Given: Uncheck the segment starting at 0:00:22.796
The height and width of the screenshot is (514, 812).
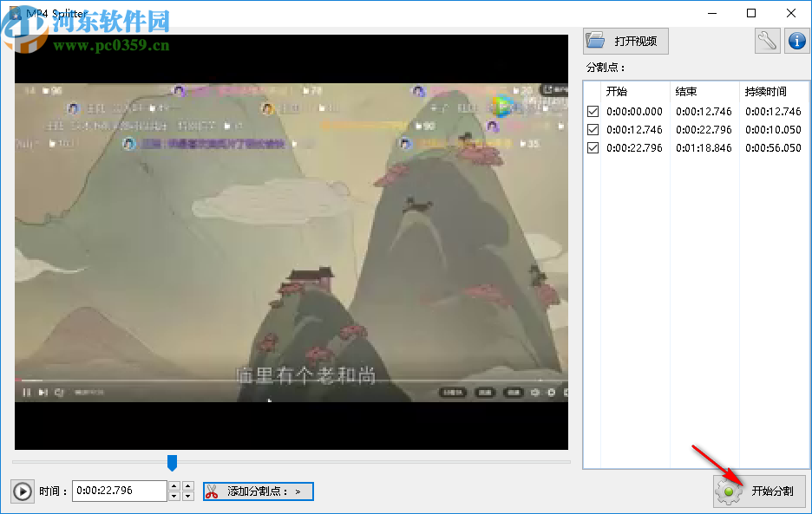Looking at the screenshot, I should pyautogui.click(x=593, y=147).
